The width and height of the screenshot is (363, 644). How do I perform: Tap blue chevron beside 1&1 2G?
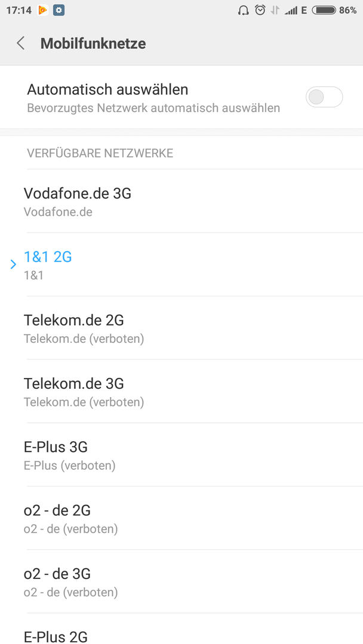point(13,264)
